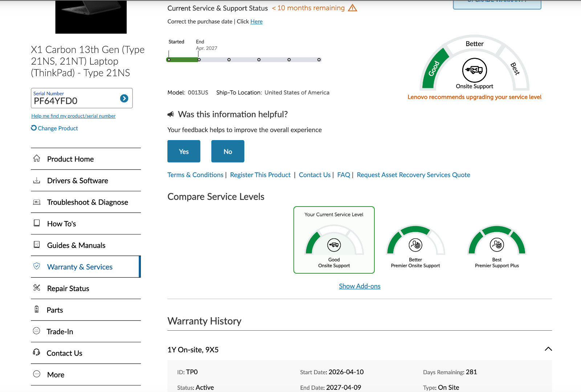Viewport: 581px width, 392px height.
Task: Open Drivers & Software section
Action: coord(86,180)
